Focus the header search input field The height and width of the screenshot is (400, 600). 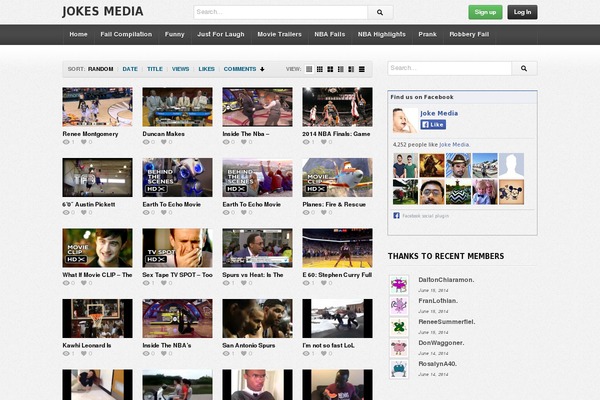280,12
